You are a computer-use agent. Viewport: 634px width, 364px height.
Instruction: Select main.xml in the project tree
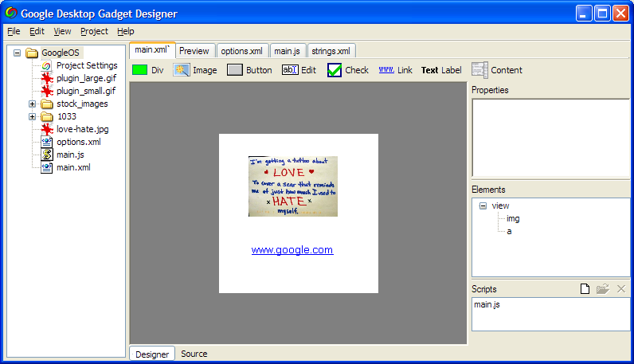pos(73,167)
